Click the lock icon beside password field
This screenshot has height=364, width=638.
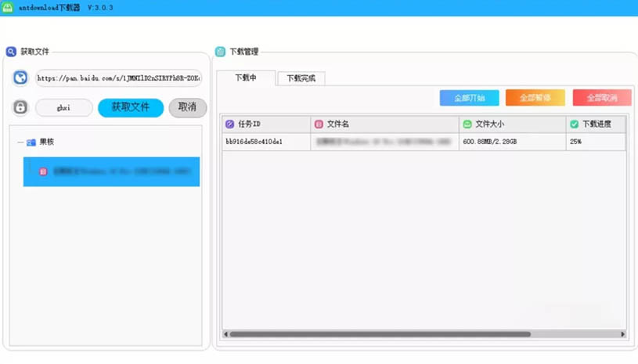pyautogui.click(x=21, y=107)
